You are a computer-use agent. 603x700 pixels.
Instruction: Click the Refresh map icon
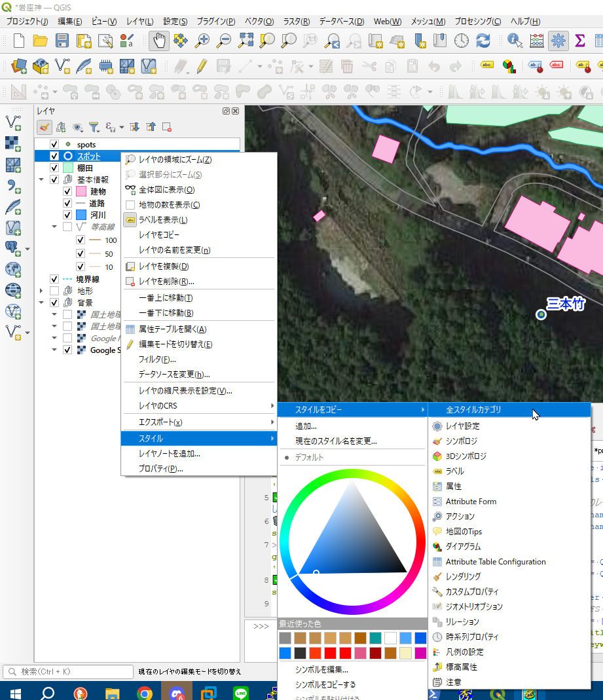[x=483, y=41]
